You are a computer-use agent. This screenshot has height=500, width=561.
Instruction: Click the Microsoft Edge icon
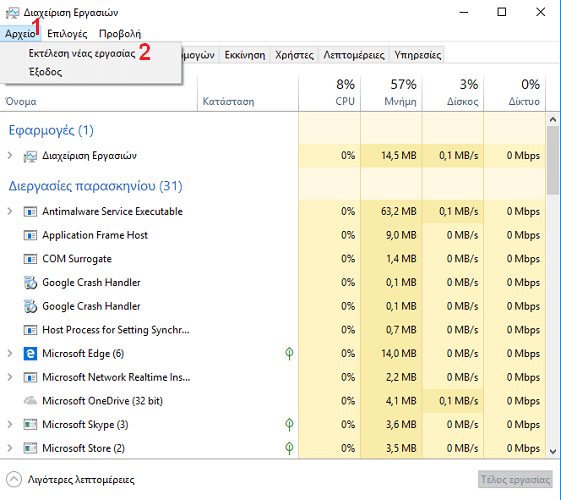click(30, 354)
